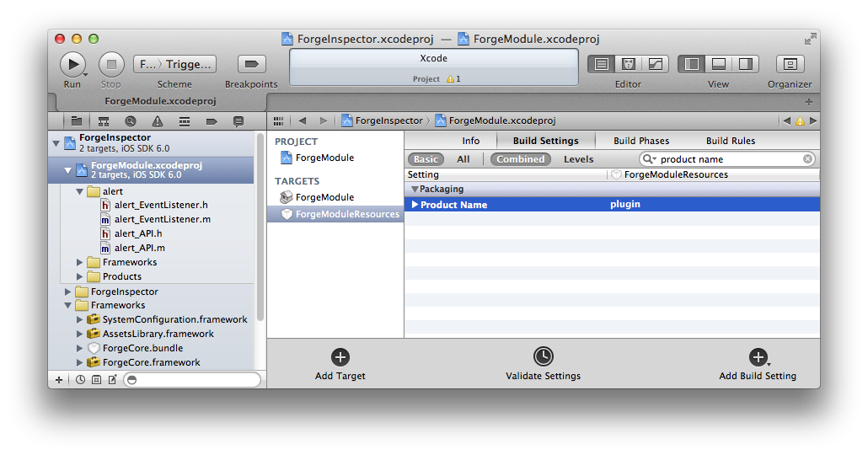This screenshot has width=868, height=455.
Task: Switch to the Build Settings tab
Action: click(546, 141)
